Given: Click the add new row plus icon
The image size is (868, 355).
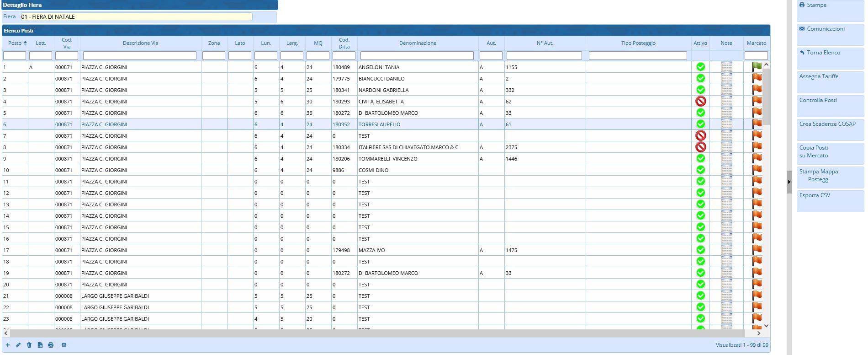Looking at the screenshot, I should (8, 345).
